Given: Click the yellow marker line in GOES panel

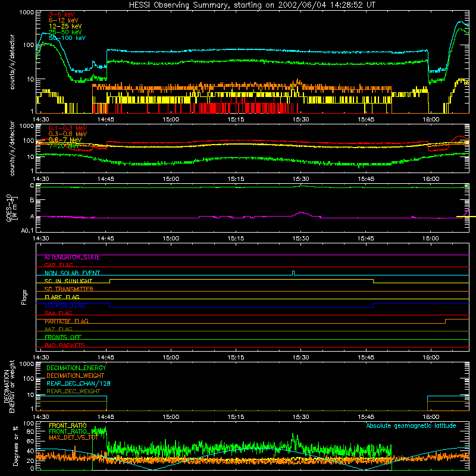Looking at the screenshot, I should (466, 217).
